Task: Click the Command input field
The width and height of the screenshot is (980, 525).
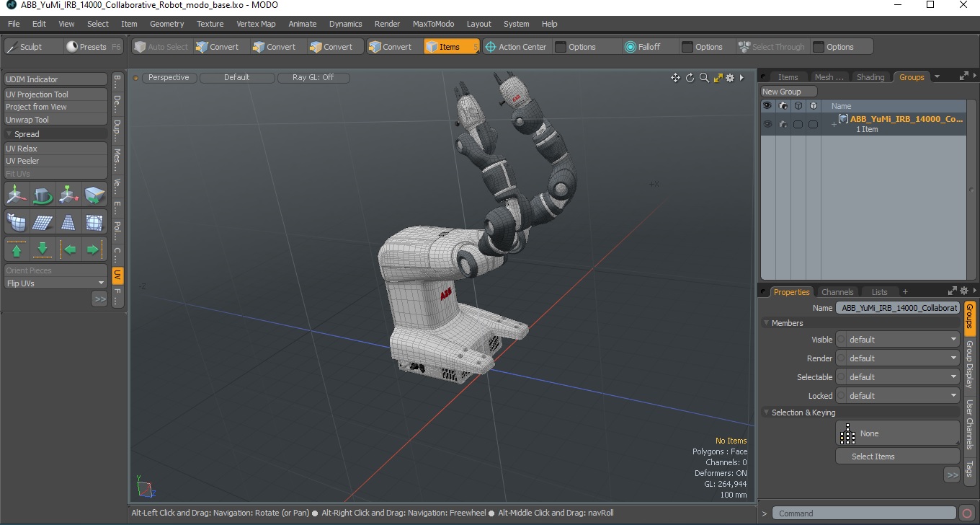Action: [865, 513]
